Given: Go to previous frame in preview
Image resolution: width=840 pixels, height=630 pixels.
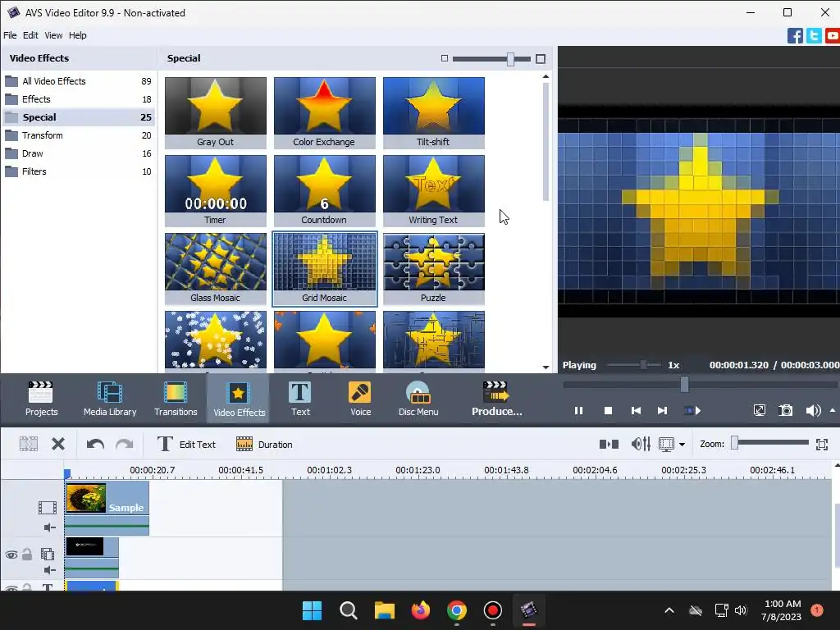Looking at the screenshot, I should 636,410.
